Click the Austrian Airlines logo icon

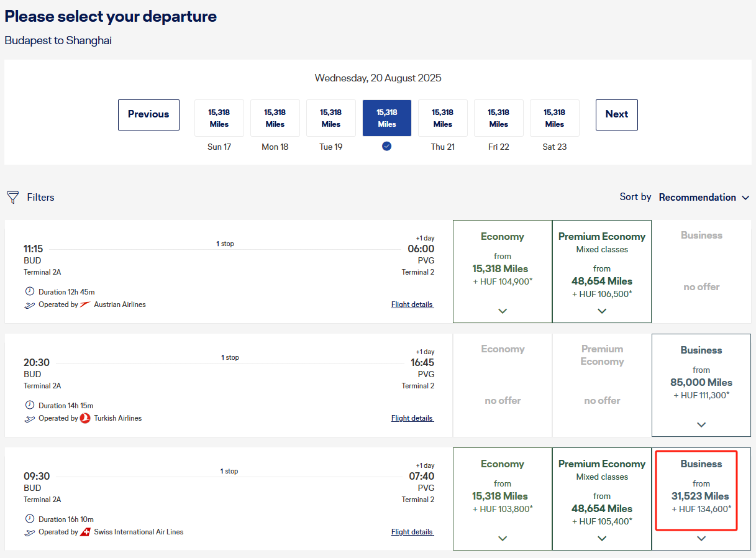(85, 304)
